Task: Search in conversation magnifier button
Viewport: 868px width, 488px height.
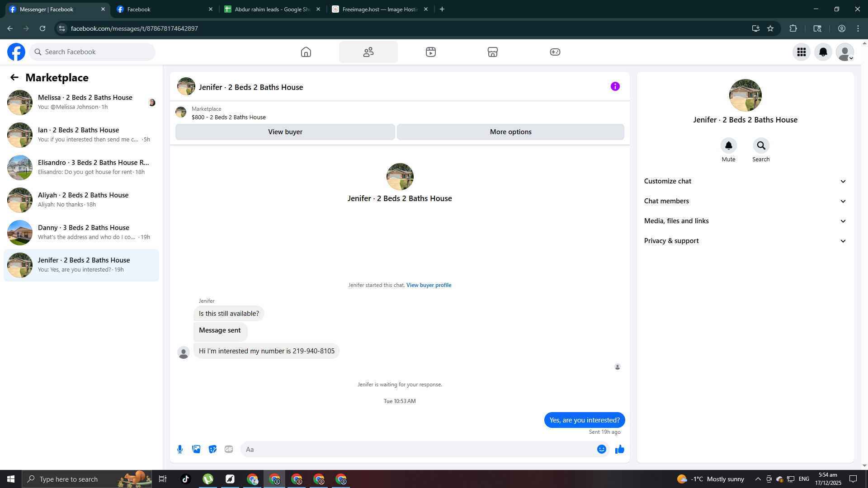Action: (x=761, y=145)
